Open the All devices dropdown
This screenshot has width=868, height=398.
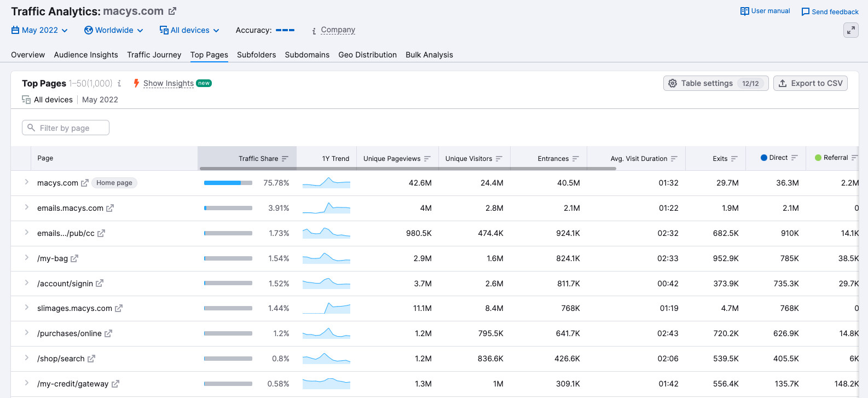point(189,30)
